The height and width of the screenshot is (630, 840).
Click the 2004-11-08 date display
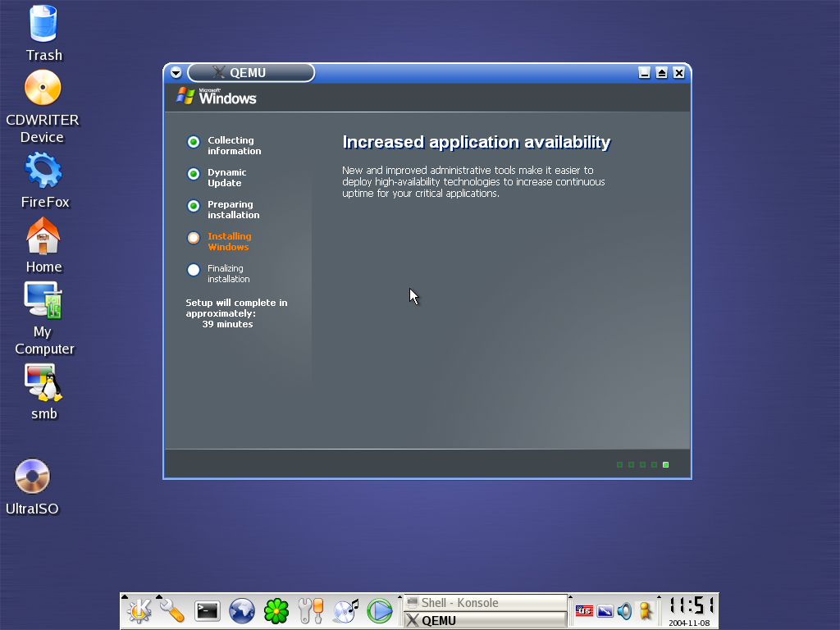point(689,623)
